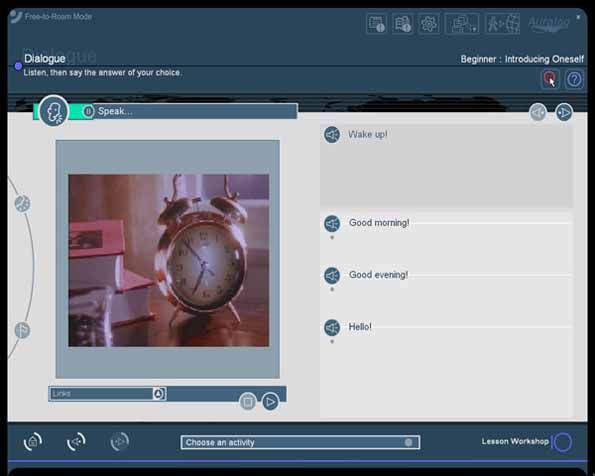Click the alarm clock picture

pos(168,260)
